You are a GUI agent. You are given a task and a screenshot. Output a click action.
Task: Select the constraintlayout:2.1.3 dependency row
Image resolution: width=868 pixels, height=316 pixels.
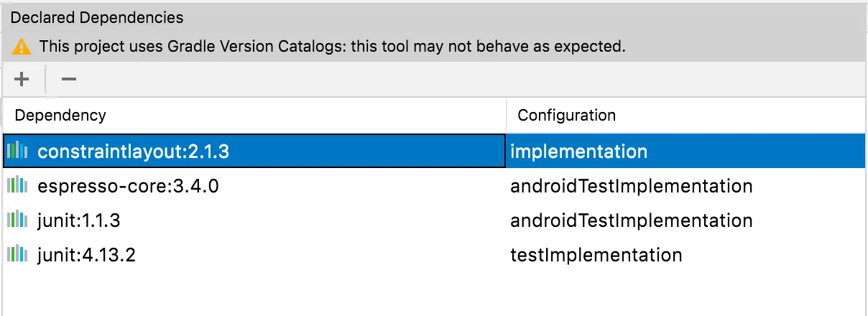pos(434,152)
